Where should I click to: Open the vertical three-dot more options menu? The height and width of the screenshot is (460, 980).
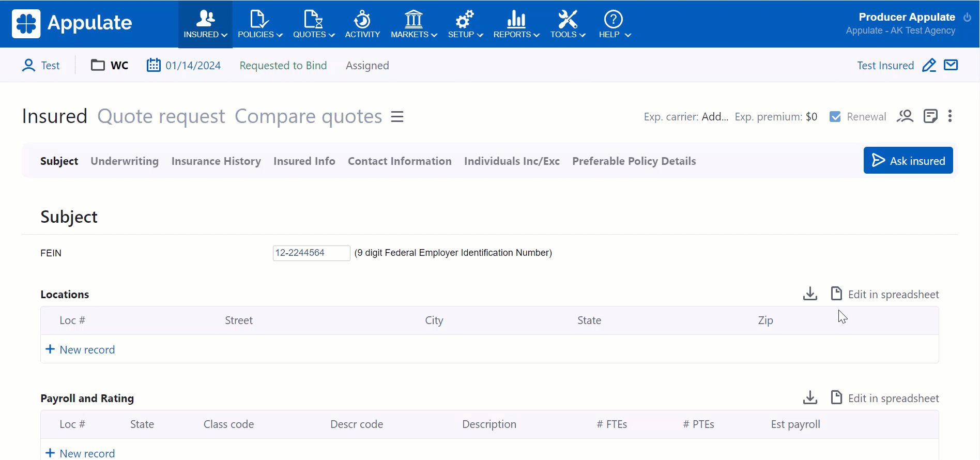(x=950, y=116)
